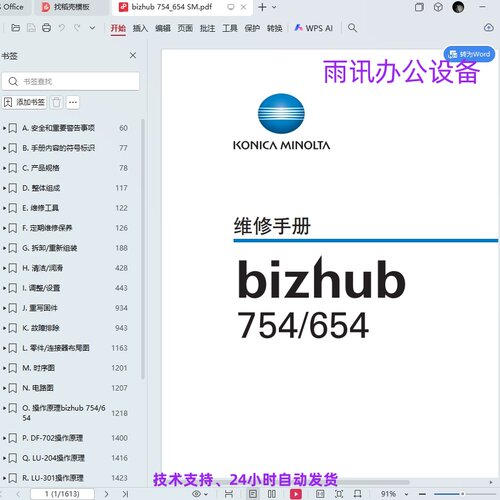Enable two-page view mode
The width and height of the screenshot is (500, 500).
(x=272, y=494)
